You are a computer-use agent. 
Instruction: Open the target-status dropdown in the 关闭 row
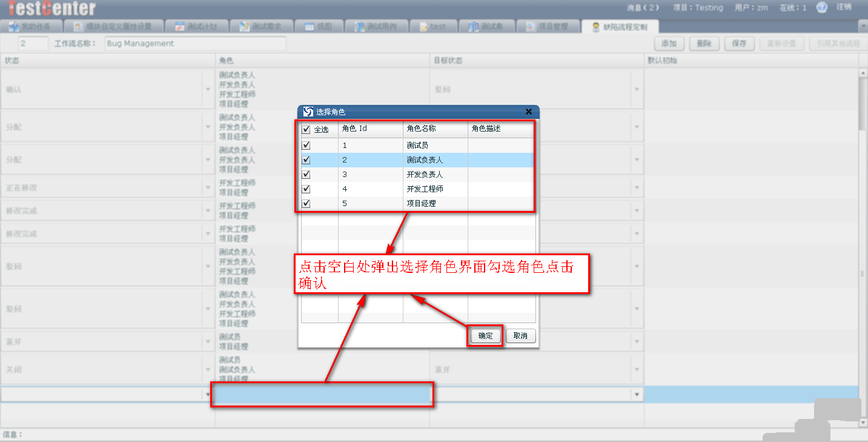pyautogui.click(x=637, y=369)
